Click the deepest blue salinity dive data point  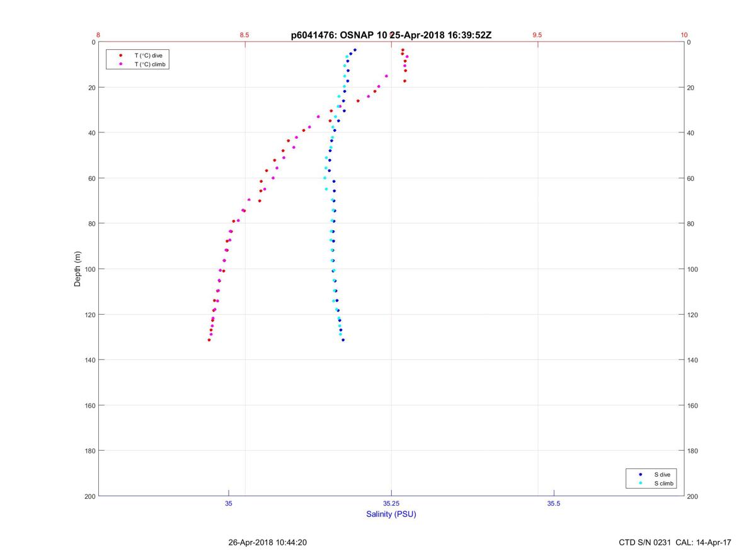[x=343, y=340]
